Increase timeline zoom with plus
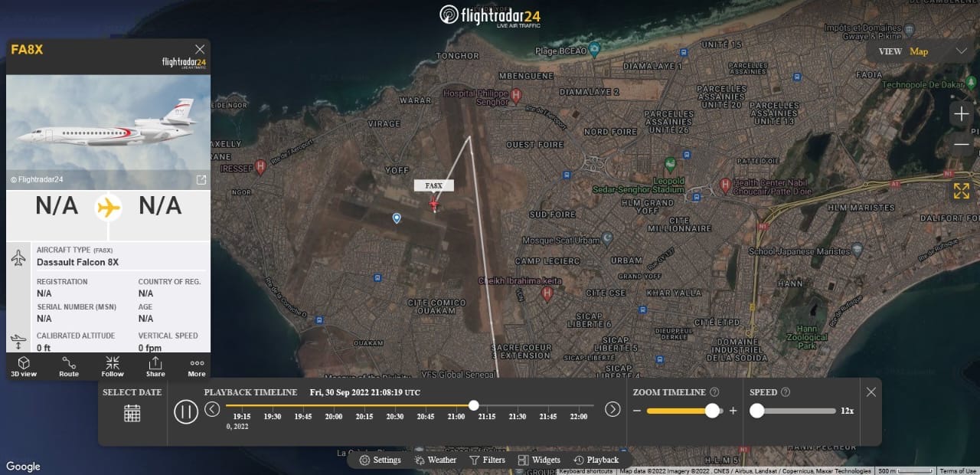The height and width of the screenshot is (475, 980). pyautogui.click(x=733, y=411)
